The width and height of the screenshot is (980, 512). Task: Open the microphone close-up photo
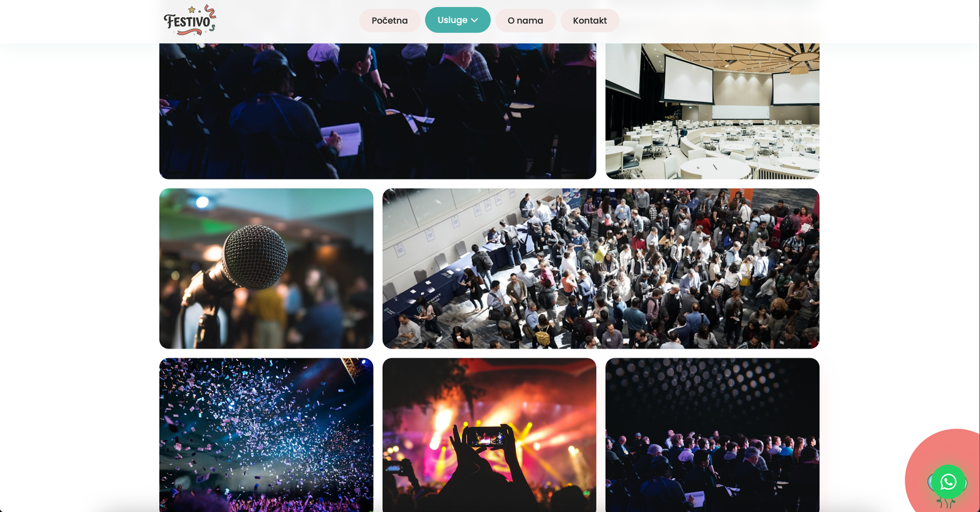point(266,268)
